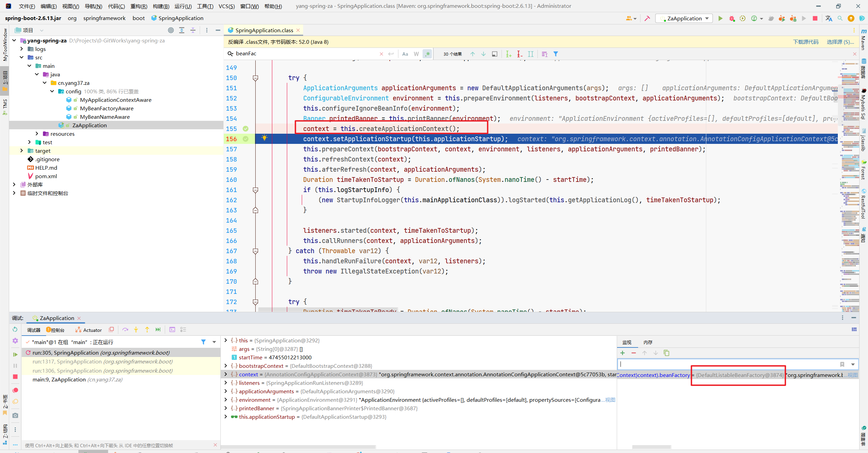
Task: Switch to the 控制台 tab
Action: point(56,330)
